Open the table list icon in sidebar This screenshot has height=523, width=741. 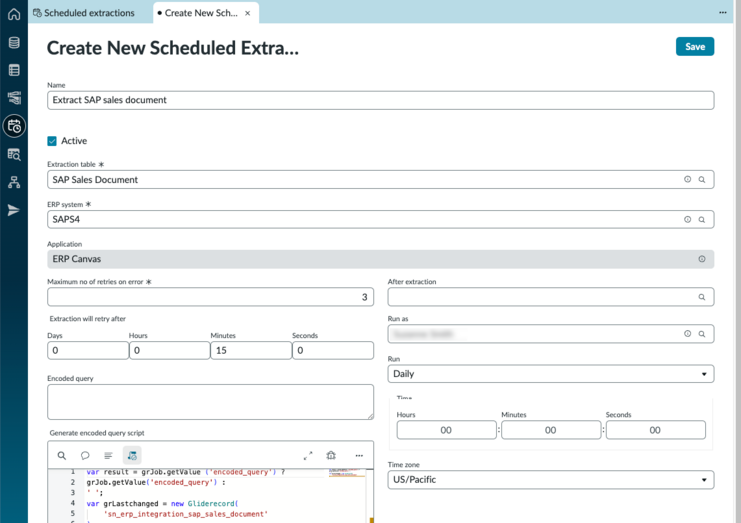(x=14, y=70)
